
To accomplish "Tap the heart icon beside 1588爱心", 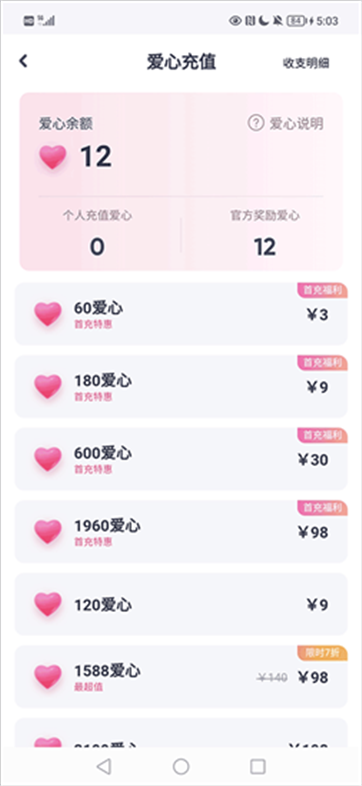I will coord(48,677).
